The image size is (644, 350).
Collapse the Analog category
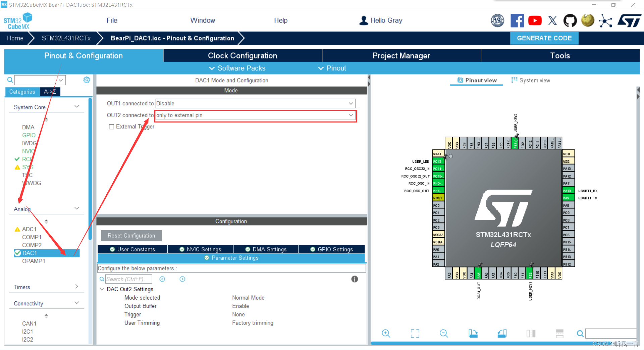tap(77, 208)
